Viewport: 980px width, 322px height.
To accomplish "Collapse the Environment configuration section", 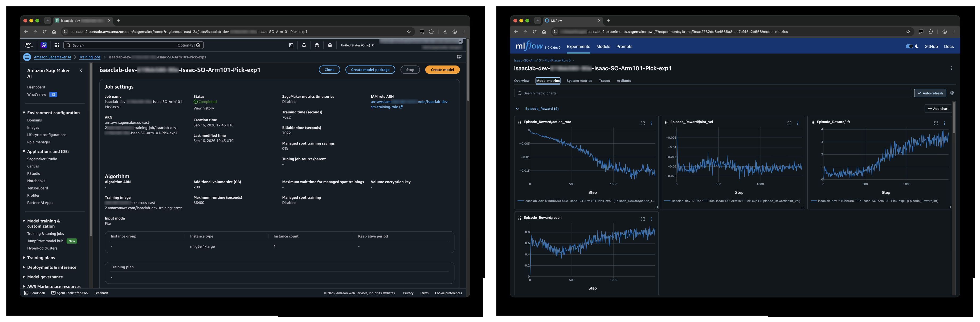I will click(x=24, y=113).
